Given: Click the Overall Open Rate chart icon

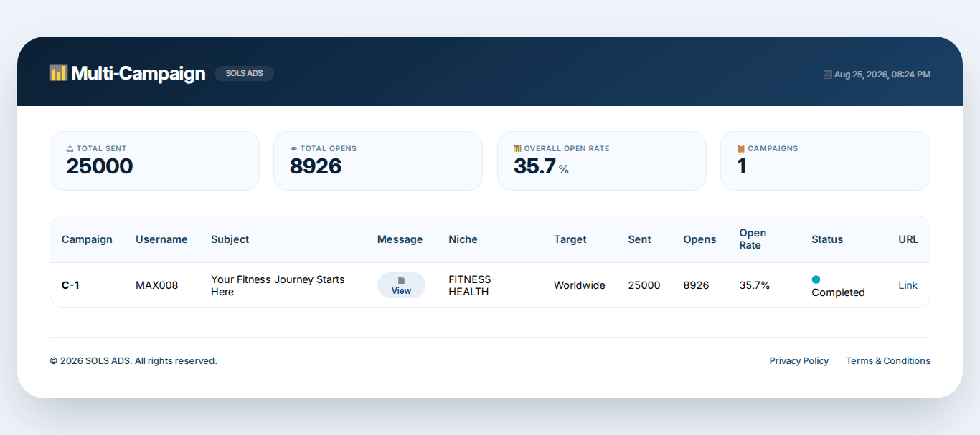Looking at the screenshot, I should [517, 149].
